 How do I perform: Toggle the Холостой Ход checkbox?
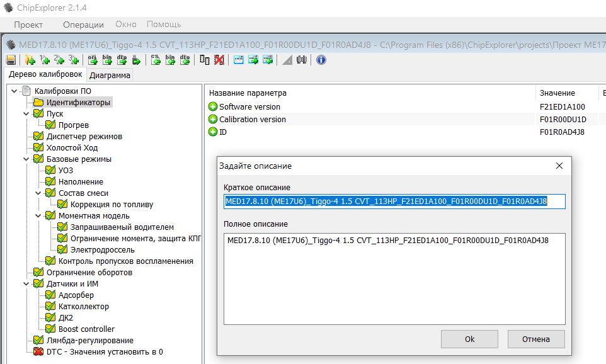pyautogui.click(x=38, y=148)
